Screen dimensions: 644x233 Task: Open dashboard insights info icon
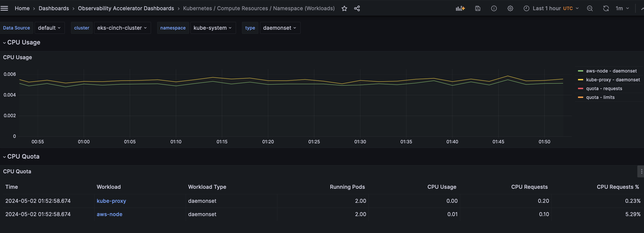click(x=494, y=8)
